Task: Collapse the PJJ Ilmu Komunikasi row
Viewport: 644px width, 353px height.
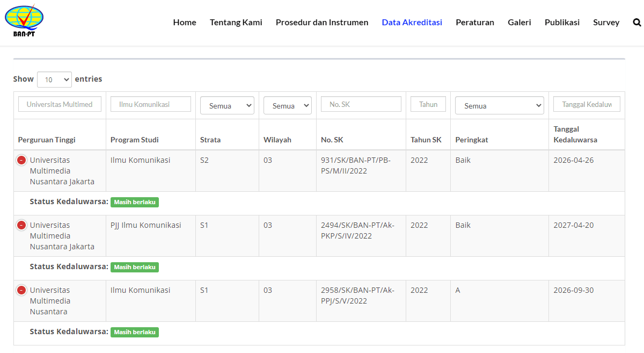Action: click(21, 225)
